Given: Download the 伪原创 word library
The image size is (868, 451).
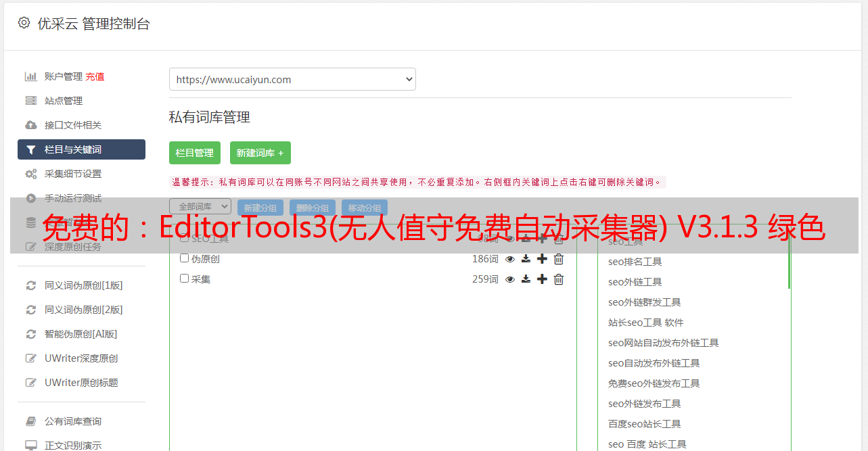Looking at the screenshot, I should pos(526,259).
